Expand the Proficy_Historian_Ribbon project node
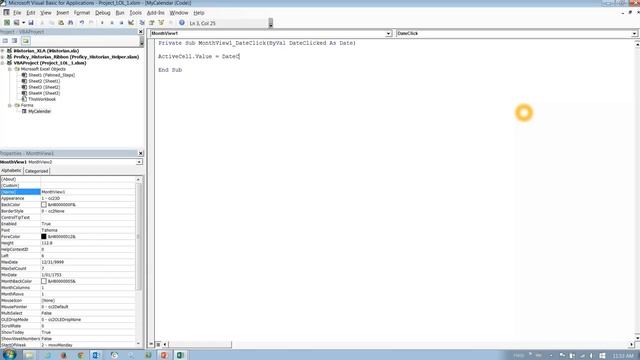 click(3, 57)
